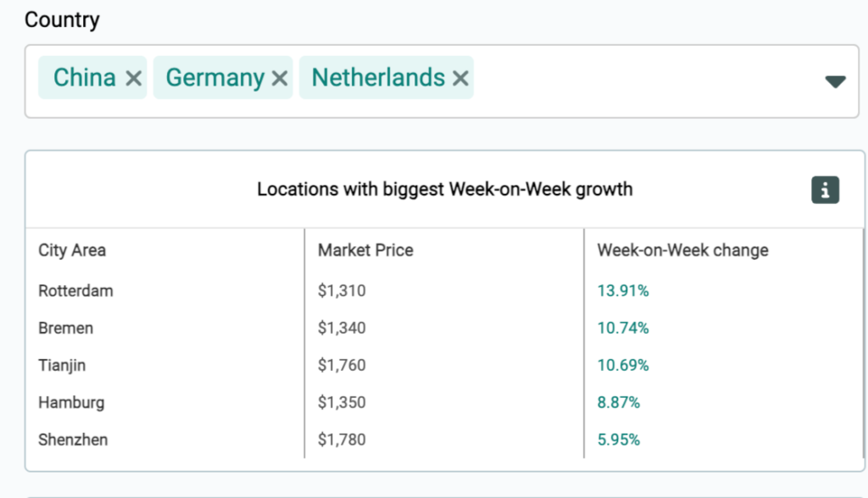Click Rotterdam's 13.91% weekly change
868x498 pixels.
click(x=623, y=290)
